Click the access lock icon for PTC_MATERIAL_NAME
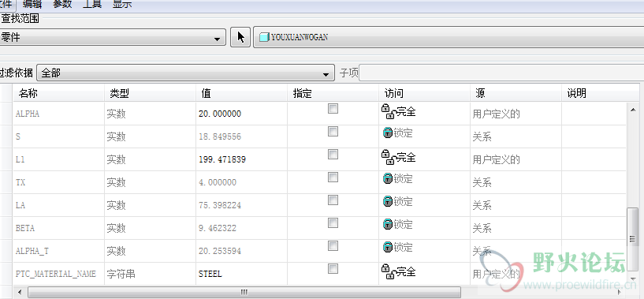Screen dimensions: 644x299 tap(388, 271)
